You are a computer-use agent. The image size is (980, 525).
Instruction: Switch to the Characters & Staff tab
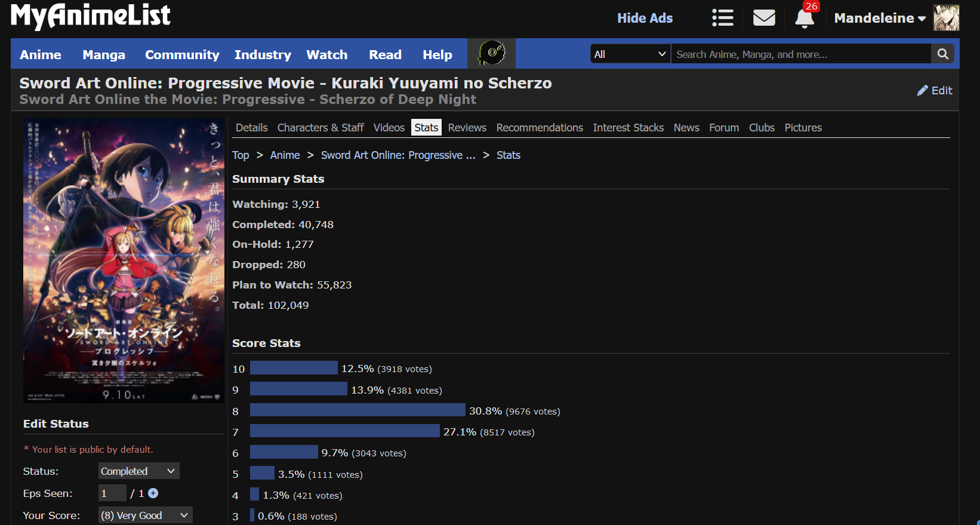320,128
